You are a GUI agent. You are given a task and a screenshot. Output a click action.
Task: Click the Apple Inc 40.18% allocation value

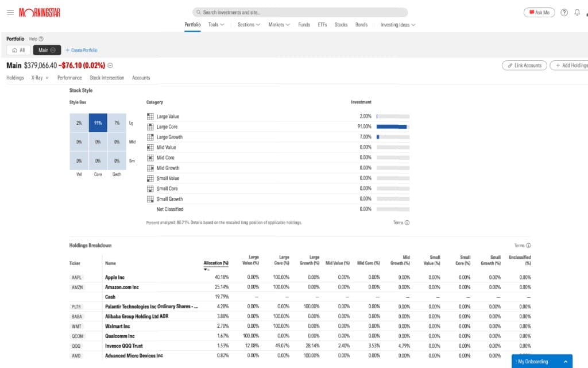coord(222,277)
